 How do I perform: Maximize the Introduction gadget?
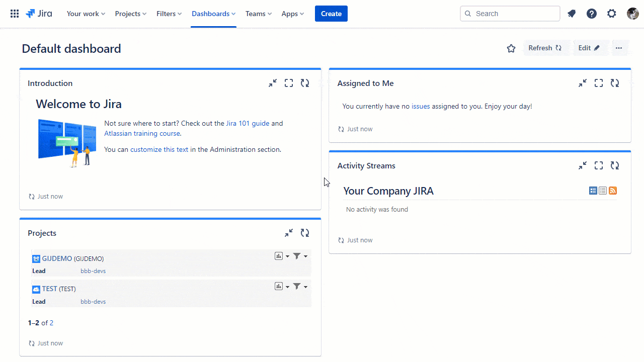pyautogui.click(x=289, y=83)
